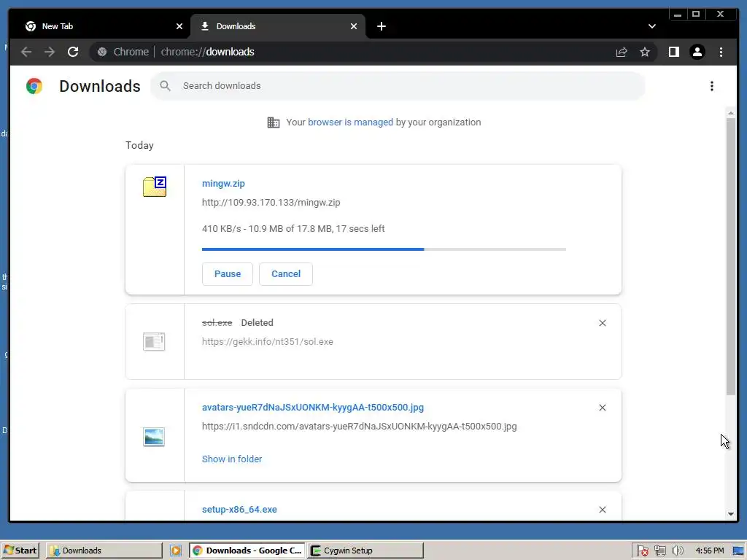The width and height of the screenshot is (747, 560).
Task: Click the security flag tray icon
Action: pos(642,551)
